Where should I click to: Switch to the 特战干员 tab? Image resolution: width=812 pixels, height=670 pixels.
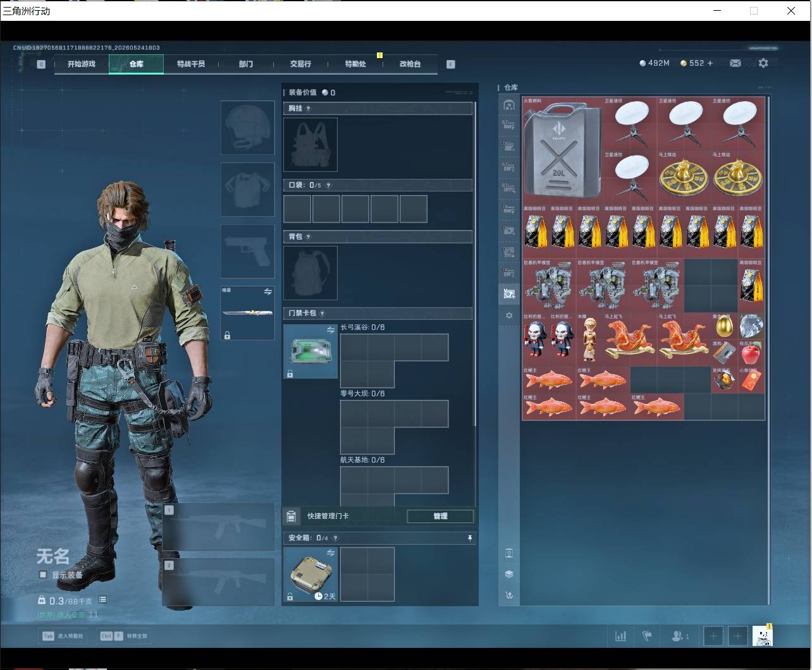191,64
